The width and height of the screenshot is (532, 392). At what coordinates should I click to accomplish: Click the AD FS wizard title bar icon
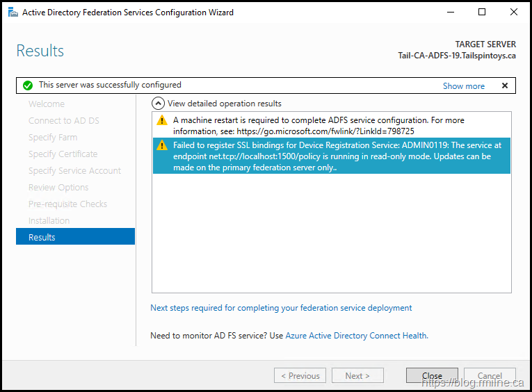pos(12,12)
